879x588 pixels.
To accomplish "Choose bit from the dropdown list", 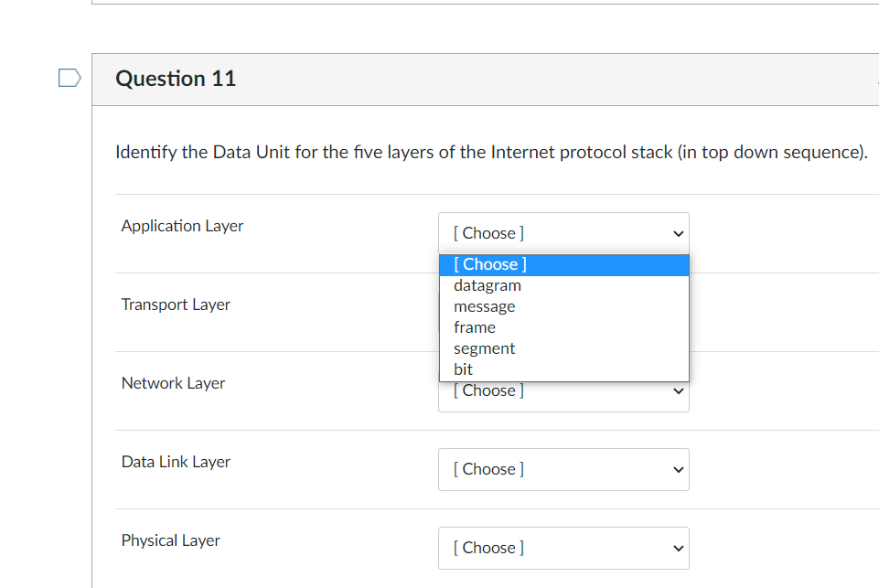I will tap(564, 370).
